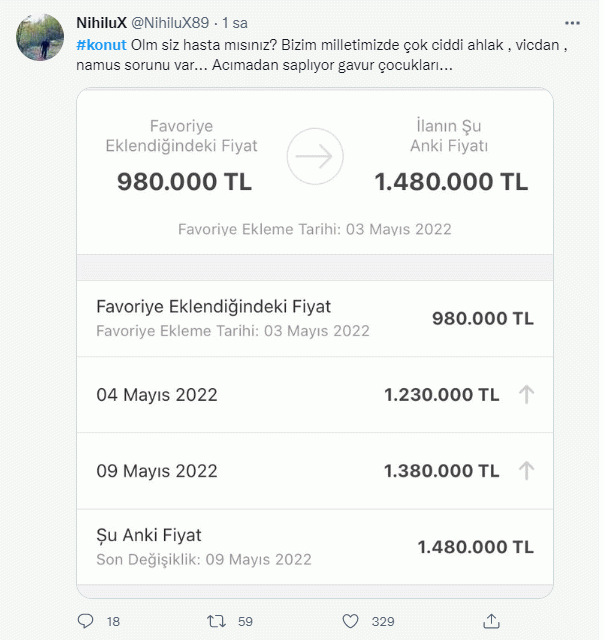Select the 04 Mayıs 2022 price row
The width and height of the screenshot is (604, 640).
pos(314,394)
